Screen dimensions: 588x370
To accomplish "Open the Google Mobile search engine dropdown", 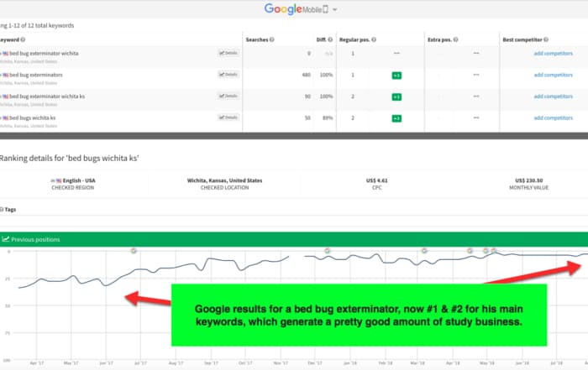I will click(x=334, y=10).
